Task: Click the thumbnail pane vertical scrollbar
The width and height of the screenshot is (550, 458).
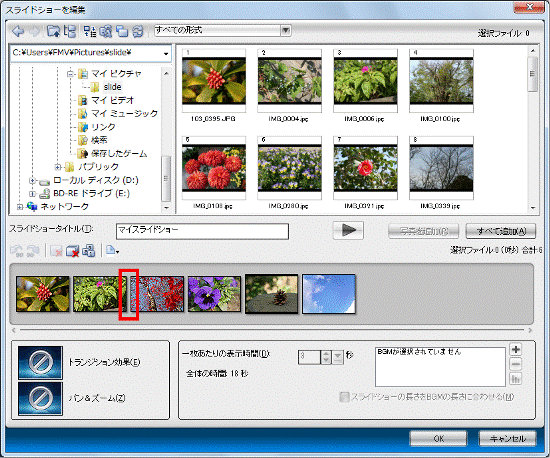Action: [533, 128]
